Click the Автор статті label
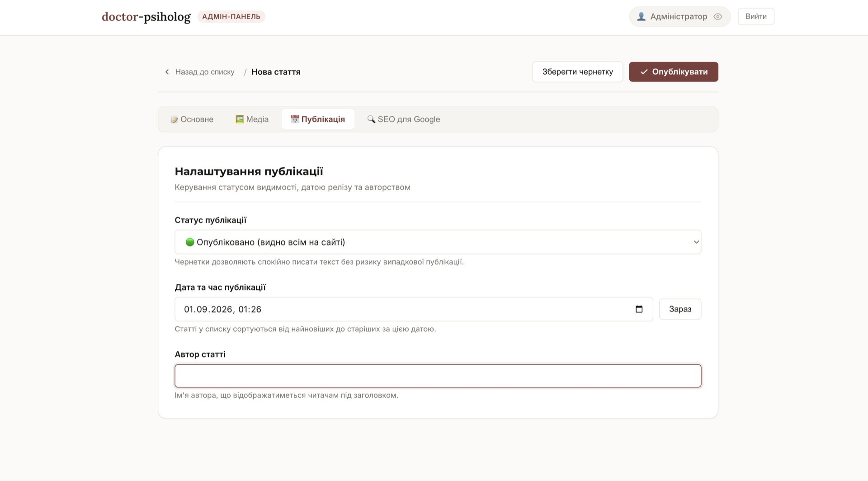This screenshot has width=868, height=481. (x=200, y=354)
